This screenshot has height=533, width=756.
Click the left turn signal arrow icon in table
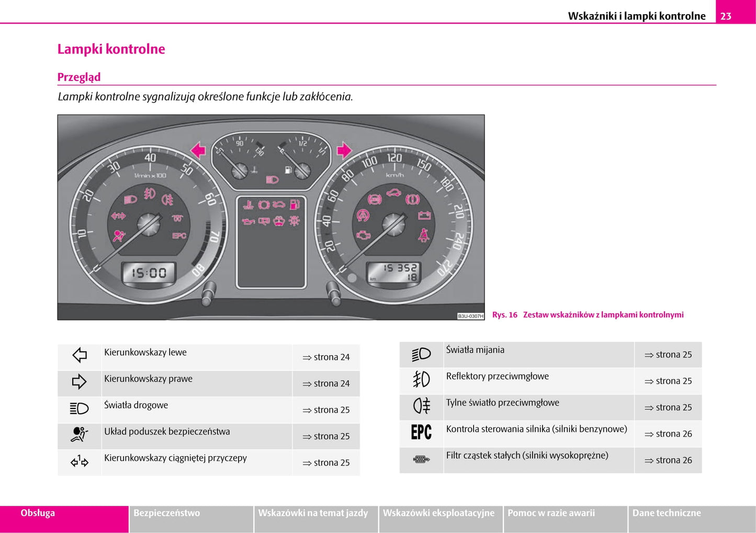coord(80,356)
